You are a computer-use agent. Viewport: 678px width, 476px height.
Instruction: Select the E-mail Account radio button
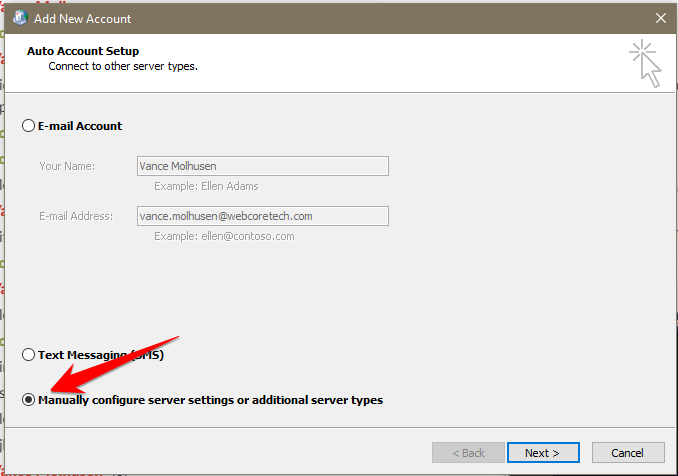click(x=28, y=126)
